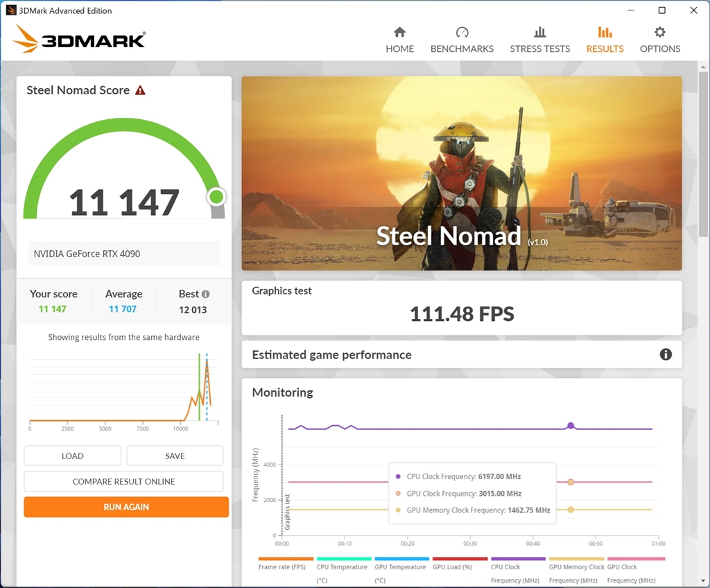Image resolution: width=710 pixels, height=588 pixels.
Task: Click the home house icon
Action: coord(399,32)
